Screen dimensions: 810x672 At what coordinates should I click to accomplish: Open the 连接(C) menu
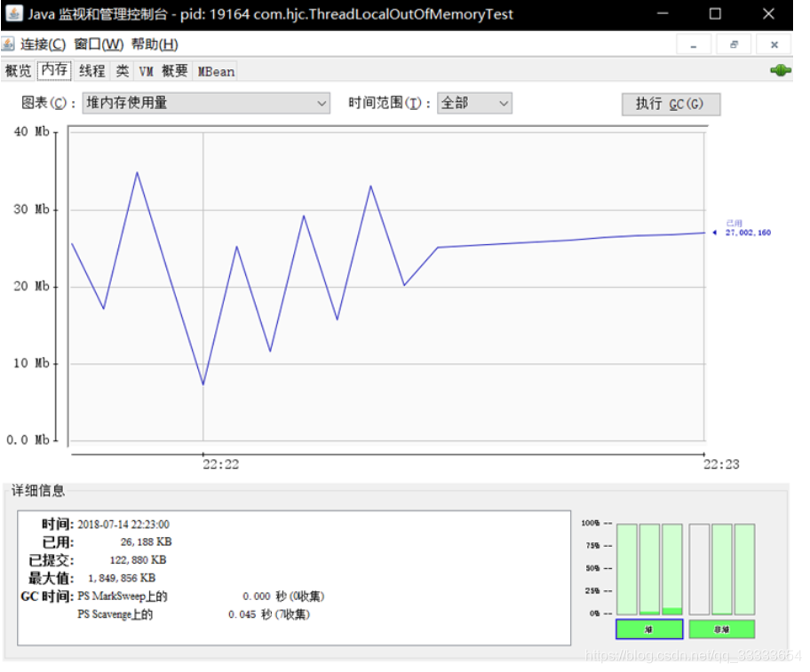pyautogui.click(x=44, y=44)
